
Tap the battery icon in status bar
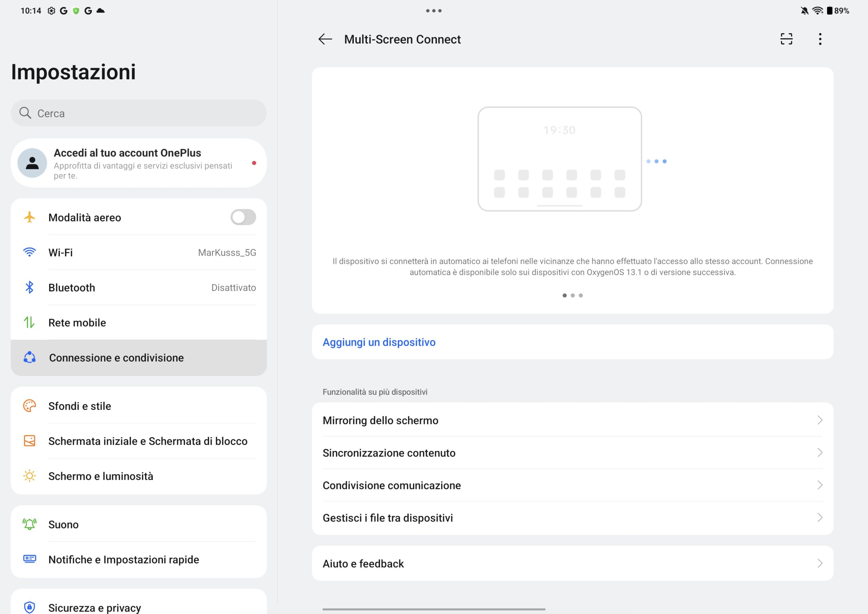coord(829,11)
